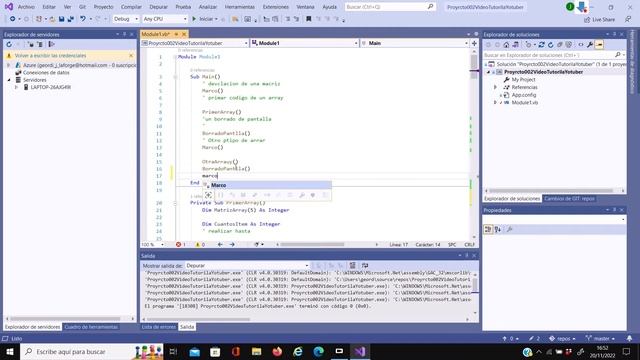Open the Any CPU platform dropdown
The height and width of the screenshot is (360, 640).
click(165, 19)
